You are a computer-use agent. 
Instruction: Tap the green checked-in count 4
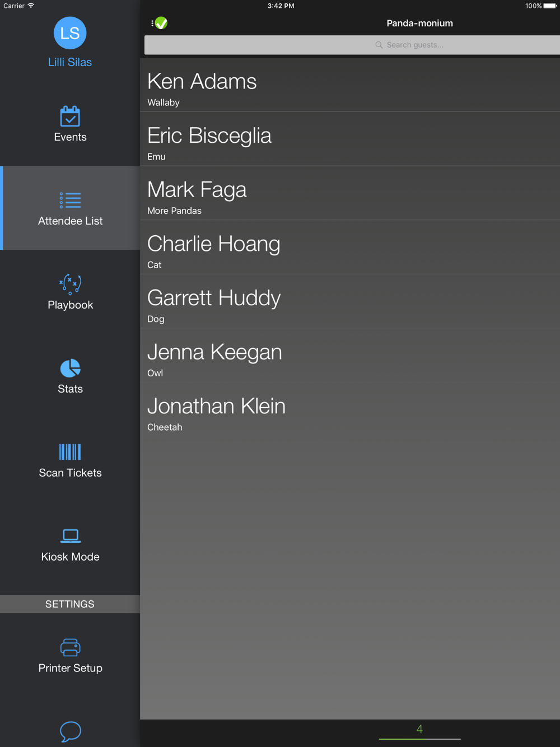(x=419, y=729)
